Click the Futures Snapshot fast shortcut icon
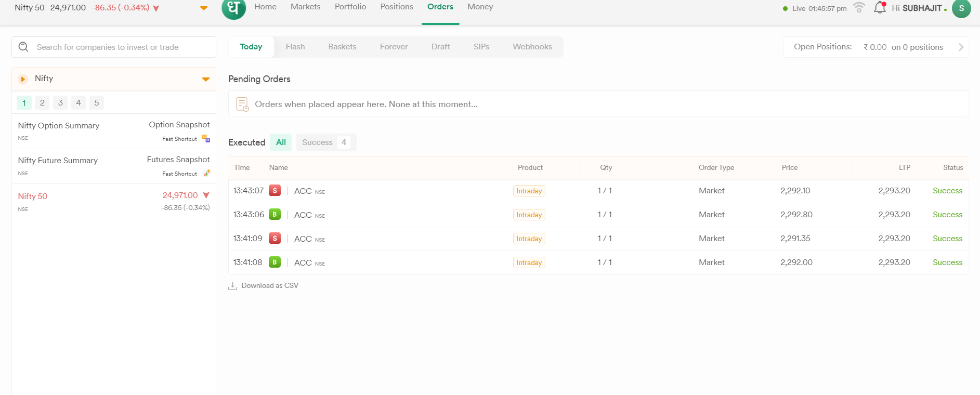The width and height of the screenshot is (980, 395). point(206,173)
